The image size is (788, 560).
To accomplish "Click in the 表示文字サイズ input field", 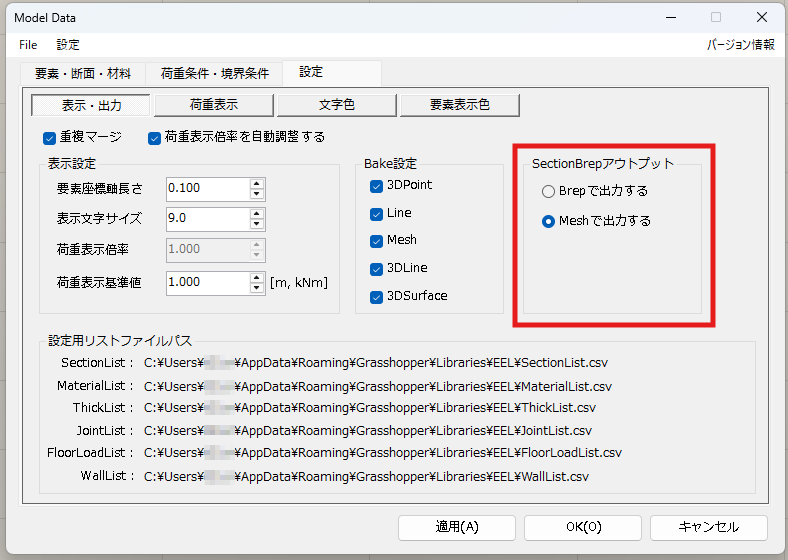I will click(x=205, y=219).
